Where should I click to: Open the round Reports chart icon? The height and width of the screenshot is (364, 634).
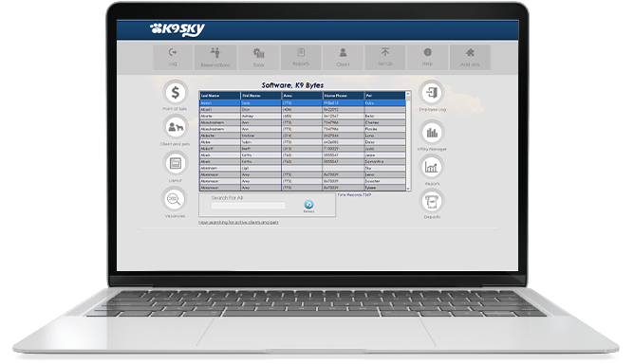pyautogui.click(x=432, y=167)
